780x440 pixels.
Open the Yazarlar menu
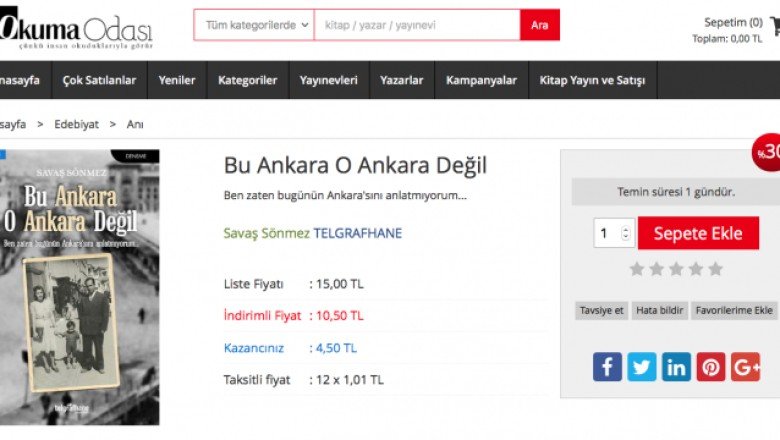coord(401,80)
